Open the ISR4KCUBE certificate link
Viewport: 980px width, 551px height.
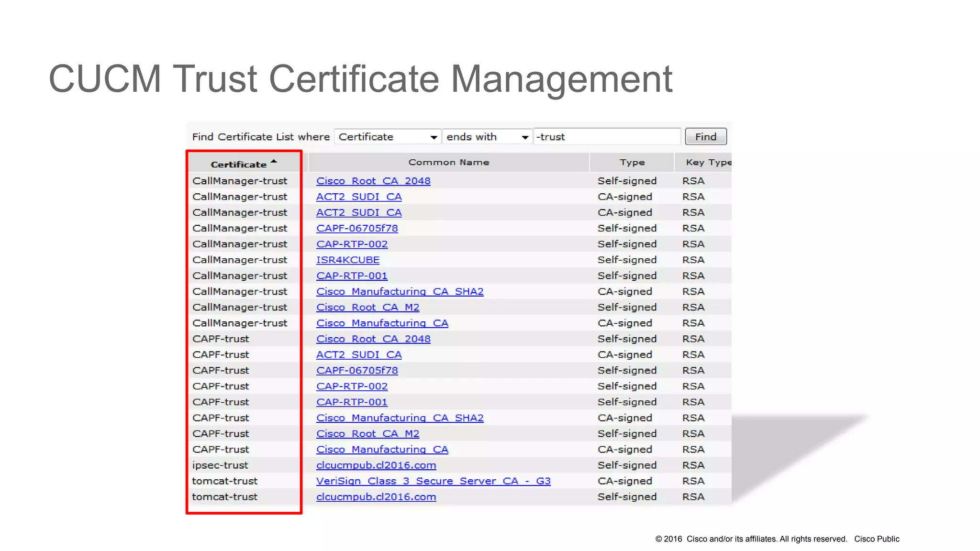tap(348, 260)
